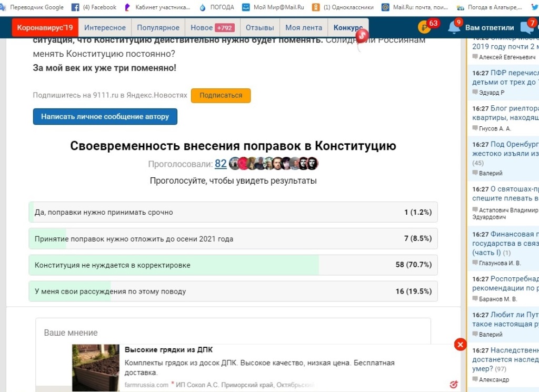This screenshot has width=539, height=392.
Task: Open the Facebook bookmark icon
Action: click(75, 7)
